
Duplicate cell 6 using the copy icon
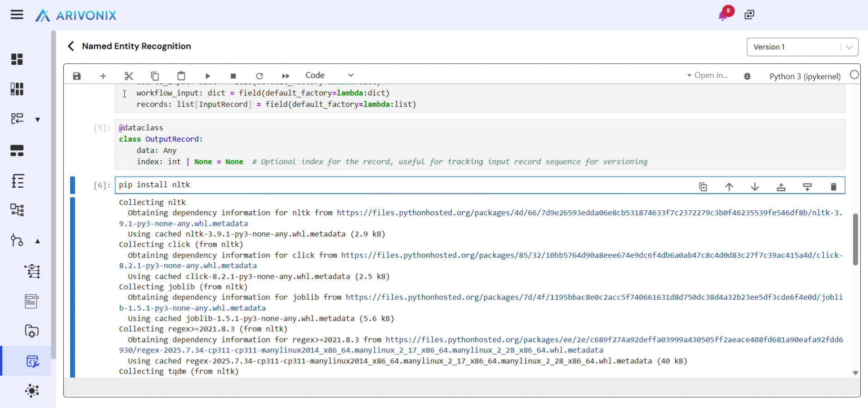click(x=703, y=187)
